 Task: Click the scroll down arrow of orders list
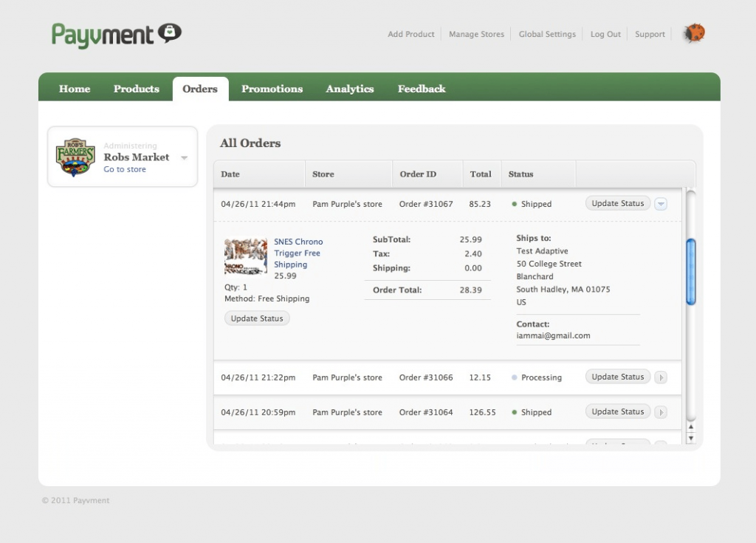691,438
